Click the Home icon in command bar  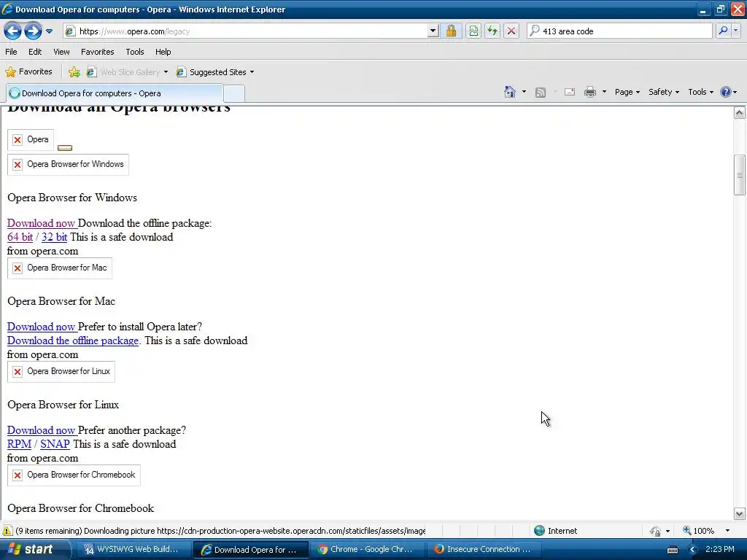[x=510, y=92]
